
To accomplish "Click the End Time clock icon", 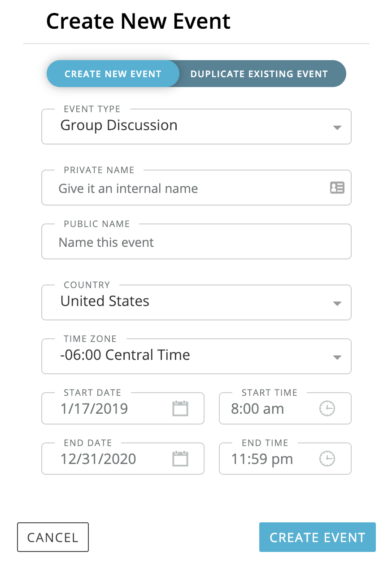I will 327,459.
